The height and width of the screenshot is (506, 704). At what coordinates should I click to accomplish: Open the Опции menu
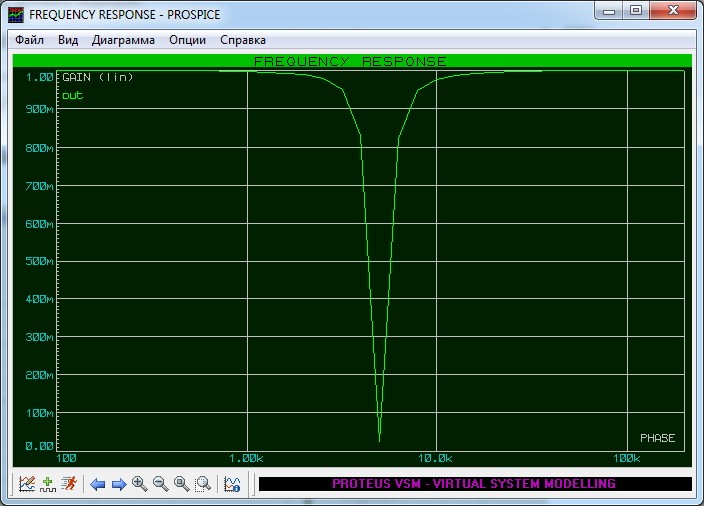pyautogui.click(x=187, y=40)
